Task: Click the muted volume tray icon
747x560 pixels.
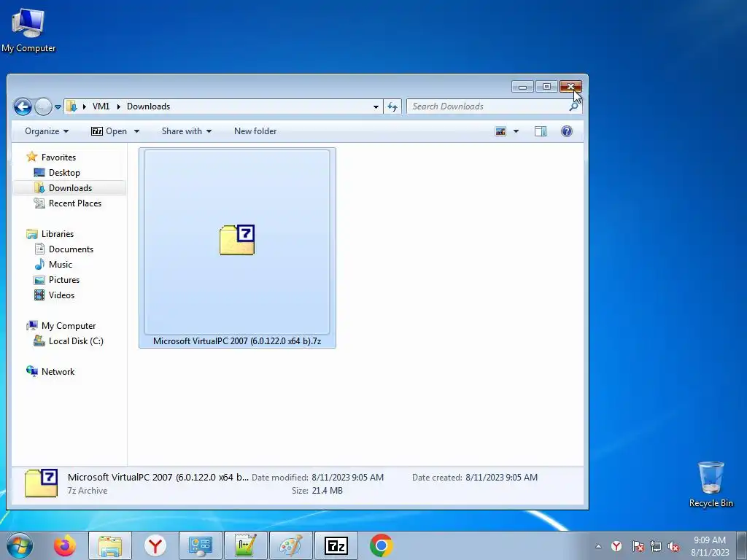Action: click(x=673, y=546)
